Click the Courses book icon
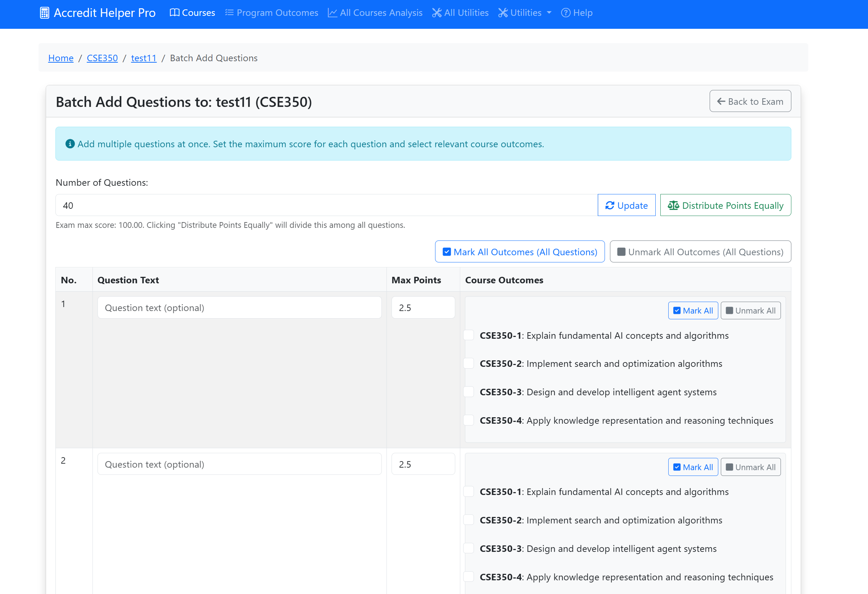The width and height of the screenshot is (868, 594). click(175, 13)
